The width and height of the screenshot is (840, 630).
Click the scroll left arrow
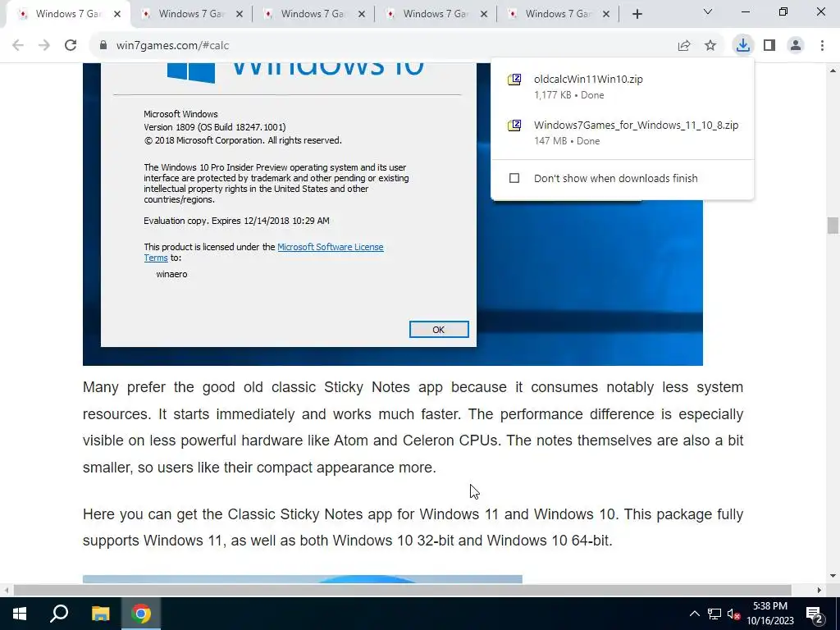click(x=7, y=590)
